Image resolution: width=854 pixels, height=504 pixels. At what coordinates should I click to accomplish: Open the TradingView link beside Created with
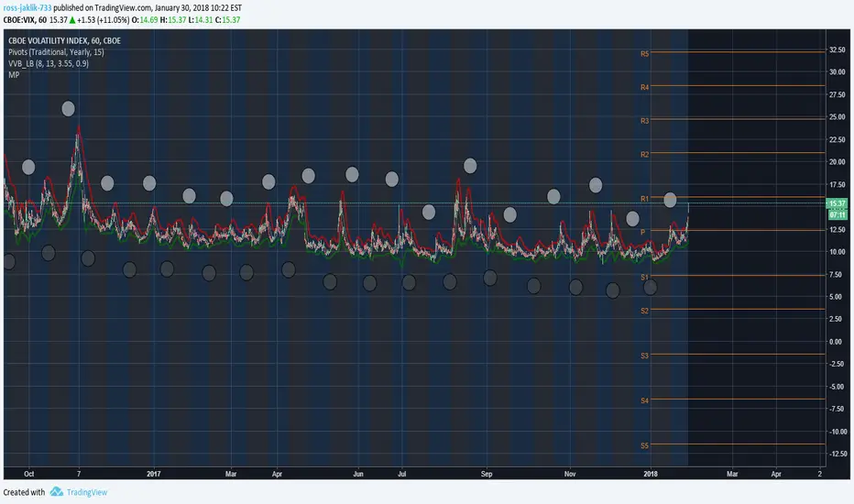(x=87, y=492)
